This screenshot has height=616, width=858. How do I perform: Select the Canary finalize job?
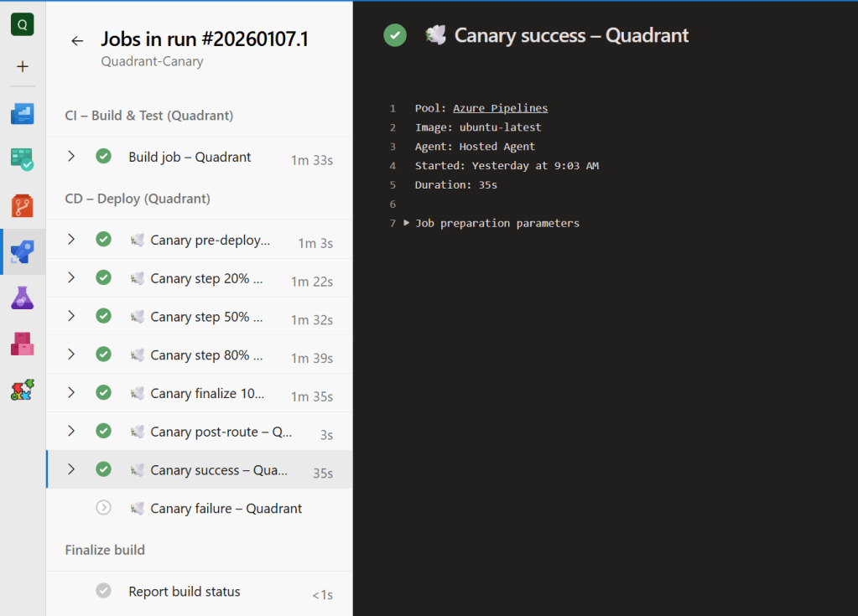[x=206, y=393]
